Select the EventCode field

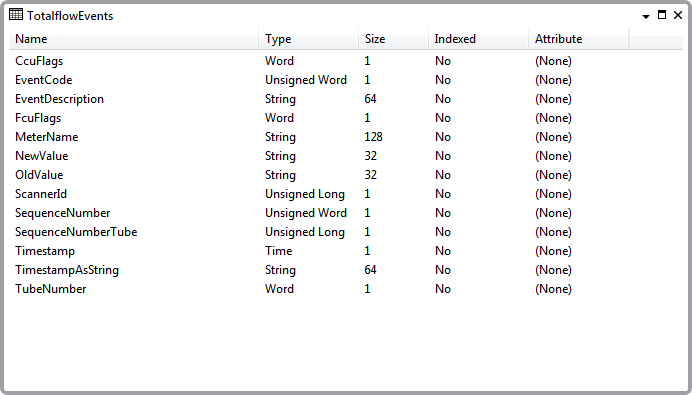pos(346,80)
